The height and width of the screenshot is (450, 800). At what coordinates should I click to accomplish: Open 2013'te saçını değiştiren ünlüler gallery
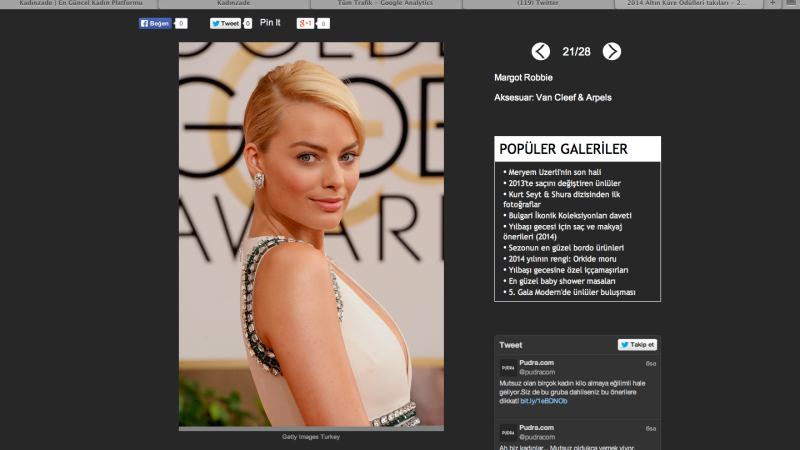tap(564, 184)
